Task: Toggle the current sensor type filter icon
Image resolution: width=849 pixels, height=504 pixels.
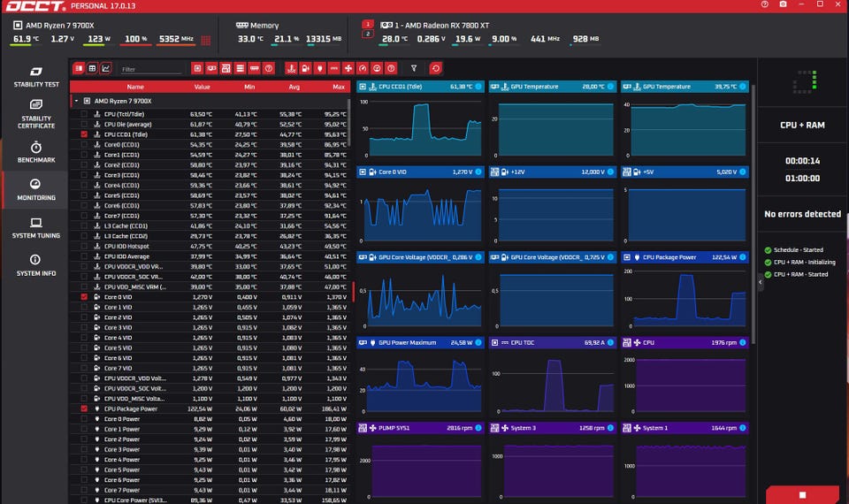Action: coord(334,68)
